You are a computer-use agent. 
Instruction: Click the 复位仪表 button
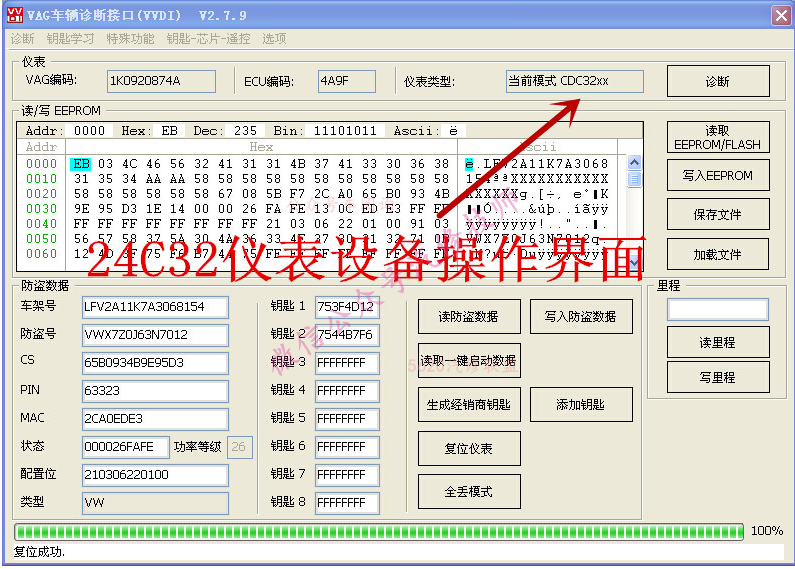[x=469, y=448]
